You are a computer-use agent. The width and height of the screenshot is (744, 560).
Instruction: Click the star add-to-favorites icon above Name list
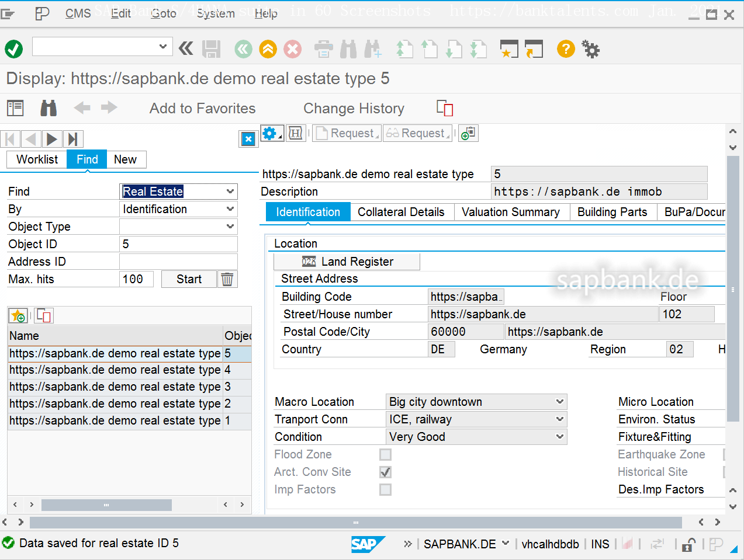(x=18, y=316)
